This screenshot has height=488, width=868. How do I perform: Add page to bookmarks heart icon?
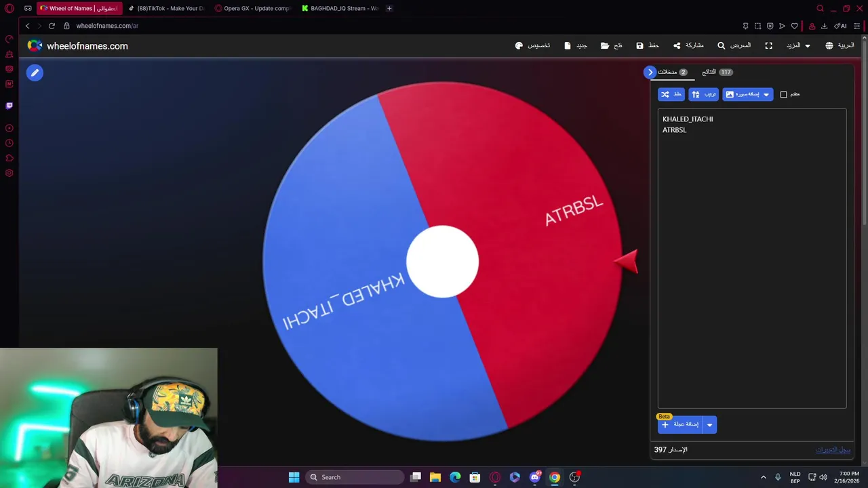[794, 26]
